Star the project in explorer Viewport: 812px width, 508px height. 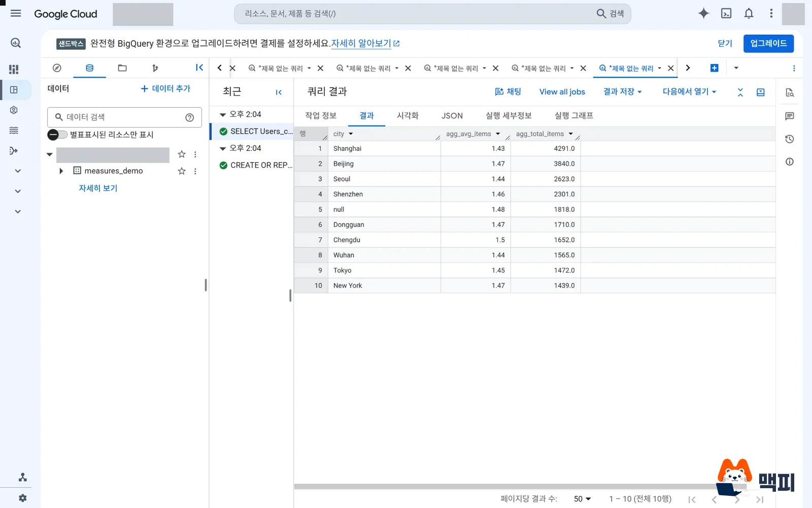pyautogui.click(x=182, y=154)
